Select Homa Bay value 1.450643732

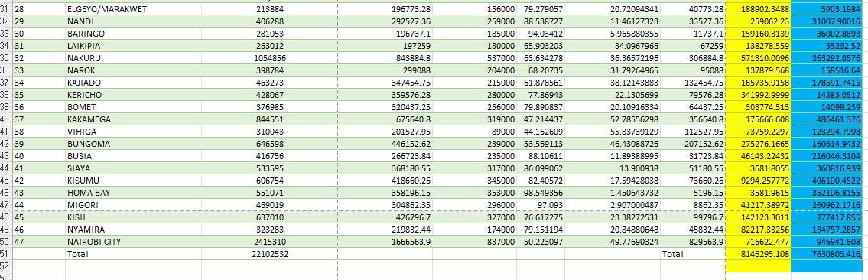pyautogui.click(x=613, y=193)
